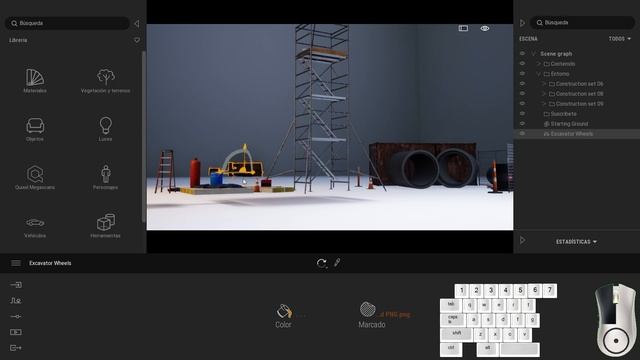
Task: Select the Entorno folder row
Action: point(577,74)
